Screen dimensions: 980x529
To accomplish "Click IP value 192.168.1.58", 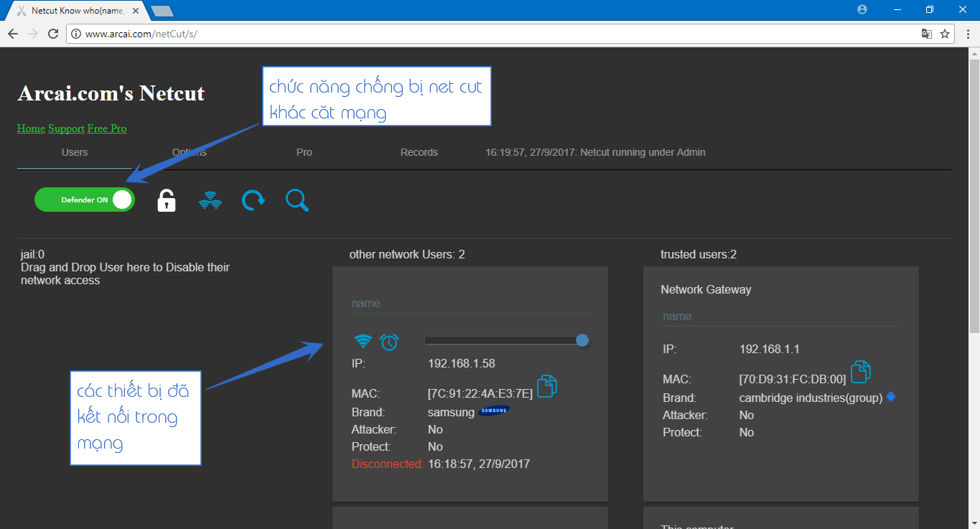I will click(462, 363).
